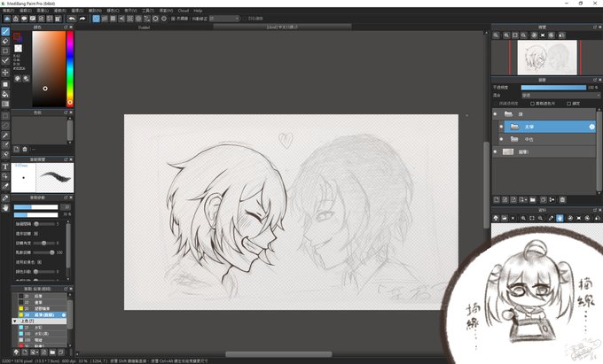Click the brush preview stroke box
603x364 pixels.
[55, 178]
